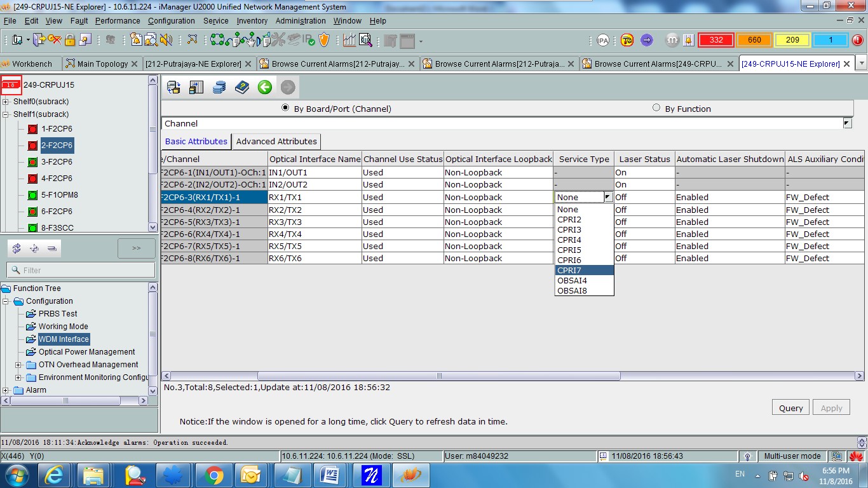Click the purple arrow round icon
The image size is (868, 488).
[647, 40]
